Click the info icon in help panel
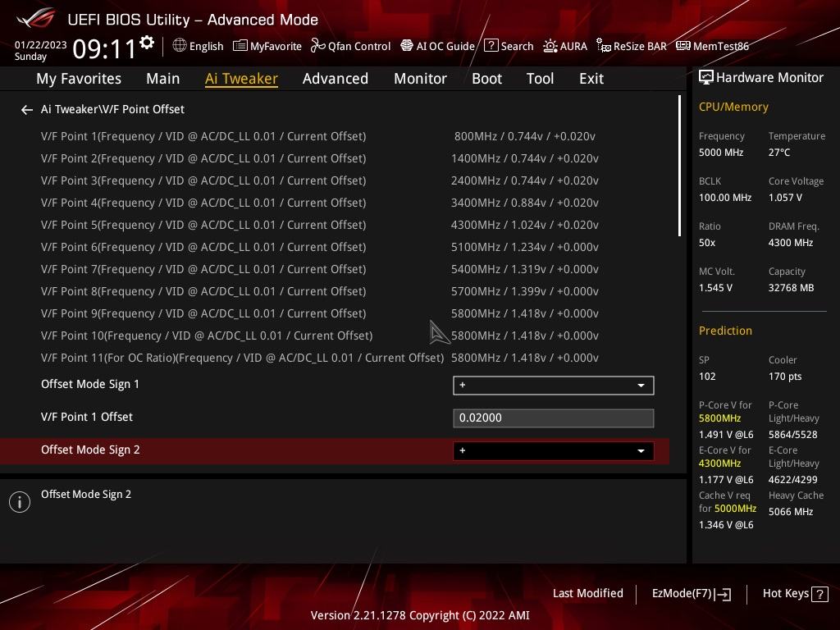Viewport: 840px width, 630px height. pos(20,502)
